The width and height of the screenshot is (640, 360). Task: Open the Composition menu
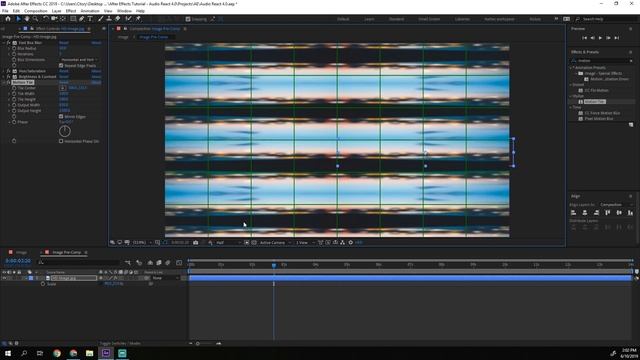click(x=36, y=11)
